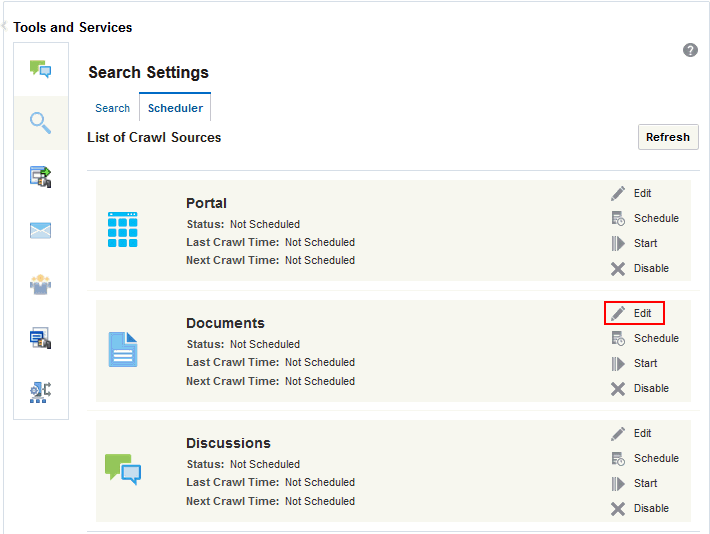Schedule the Documents crawl source
The width and height of the screenshot is (710, 534).
(x=645, y=338)
